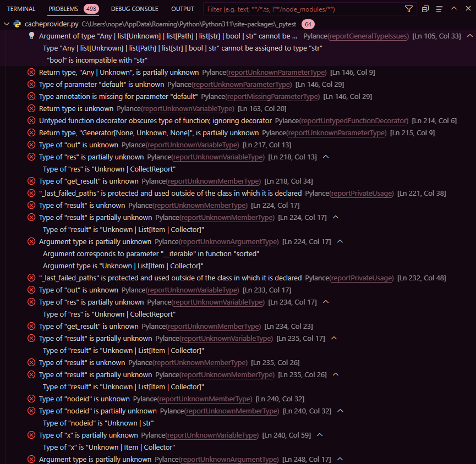The height and width of the screenshot is (464, 476).
Task: Expand the nodeid partially unknown problem details
Action: click(x=341, y=411)
